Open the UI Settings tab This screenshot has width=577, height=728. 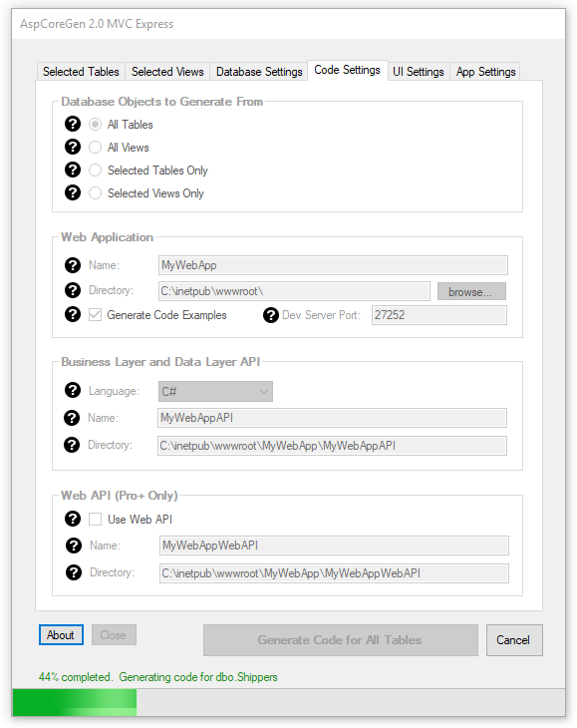click(419, 72)
